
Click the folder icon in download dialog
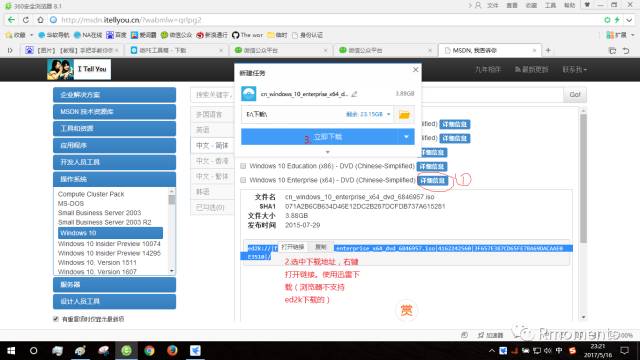point(404,115)
